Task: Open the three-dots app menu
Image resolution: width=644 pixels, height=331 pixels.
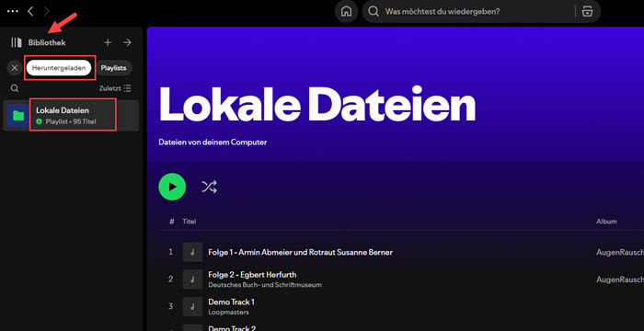Action: 13,11
